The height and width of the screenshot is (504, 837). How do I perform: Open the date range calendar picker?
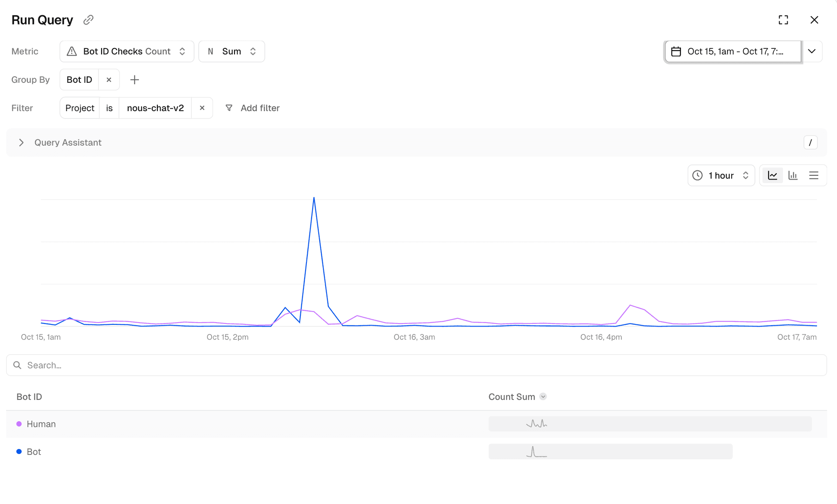click(x=733, y=51)
